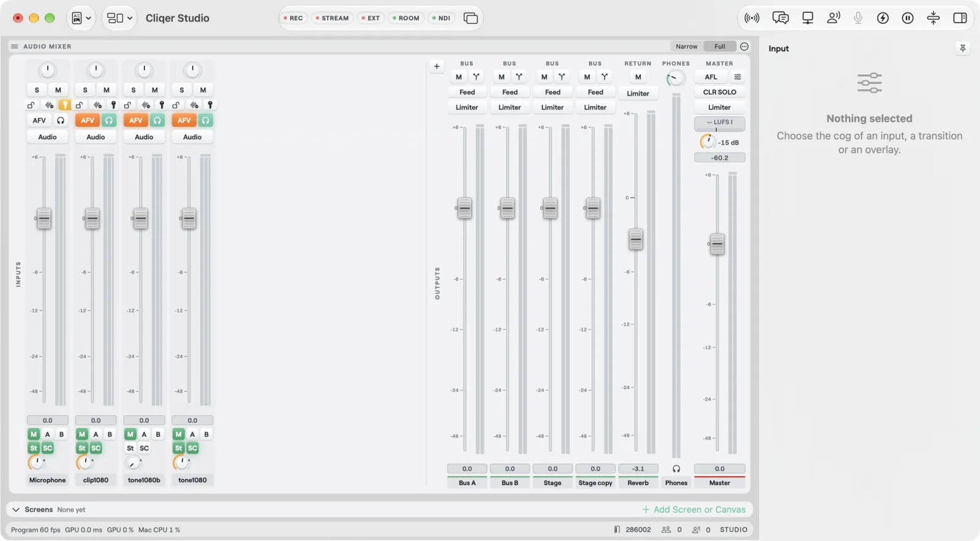Click the talking person icon
Screen dimensions: 980x541
point(834,18)
